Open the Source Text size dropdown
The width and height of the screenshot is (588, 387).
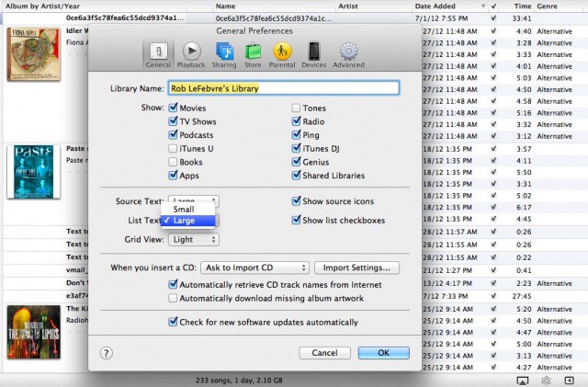coord(194,200)
